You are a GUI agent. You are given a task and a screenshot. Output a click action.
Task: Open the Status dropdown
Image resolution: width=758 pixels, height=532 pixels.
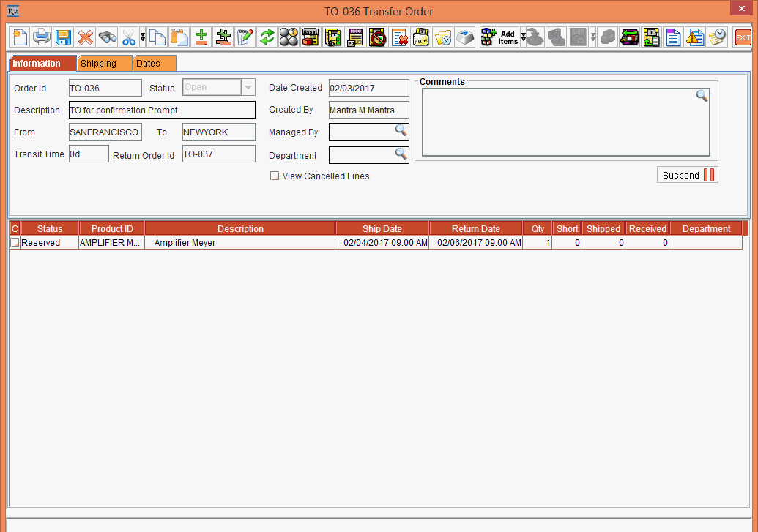(x=248, y=88)
